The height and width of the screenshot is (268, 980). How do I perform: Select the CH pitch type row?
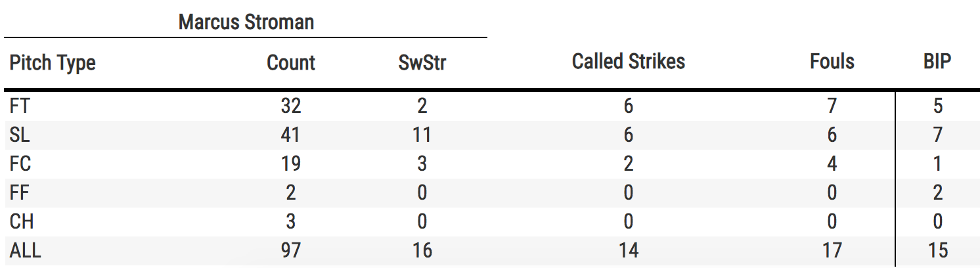point(22,221)
